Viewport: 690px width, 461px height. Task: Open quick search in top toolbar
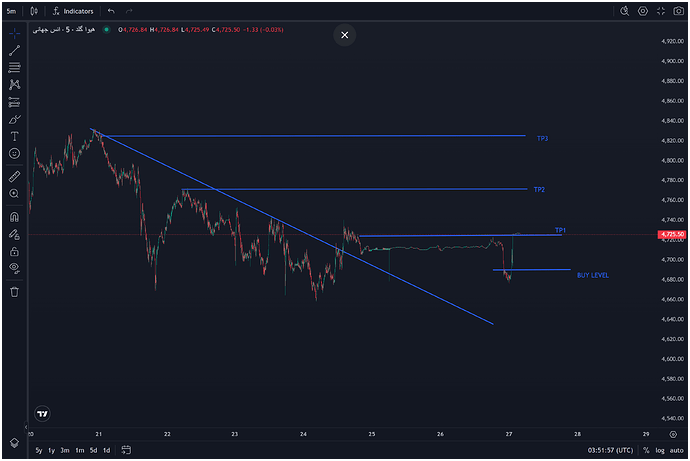pos(624,11)
